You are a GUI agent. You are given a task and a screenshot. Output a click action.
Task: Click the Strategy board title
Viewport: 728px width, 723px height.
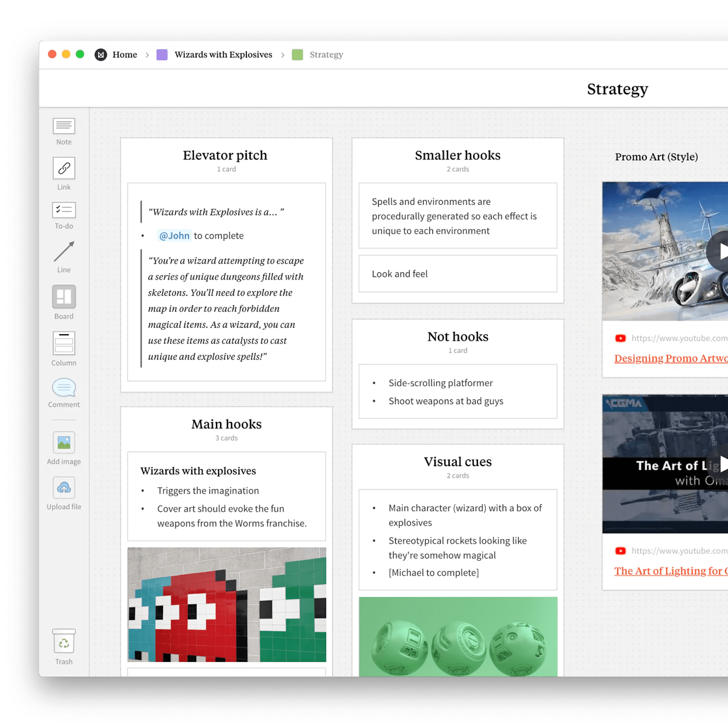click(618, 89)
